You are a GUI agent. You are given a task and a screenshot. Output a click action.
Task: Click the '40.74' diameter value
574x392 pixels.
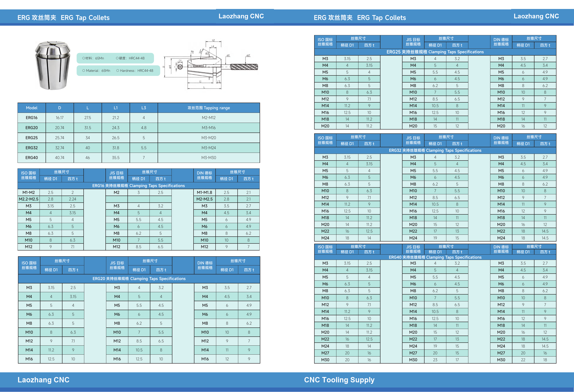59,158
